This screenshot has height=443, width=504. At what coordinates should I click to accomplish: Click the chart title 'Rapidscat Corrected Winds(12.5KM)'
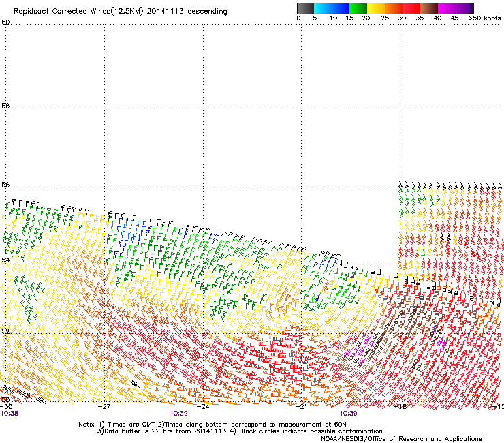[x=78, y=12]
